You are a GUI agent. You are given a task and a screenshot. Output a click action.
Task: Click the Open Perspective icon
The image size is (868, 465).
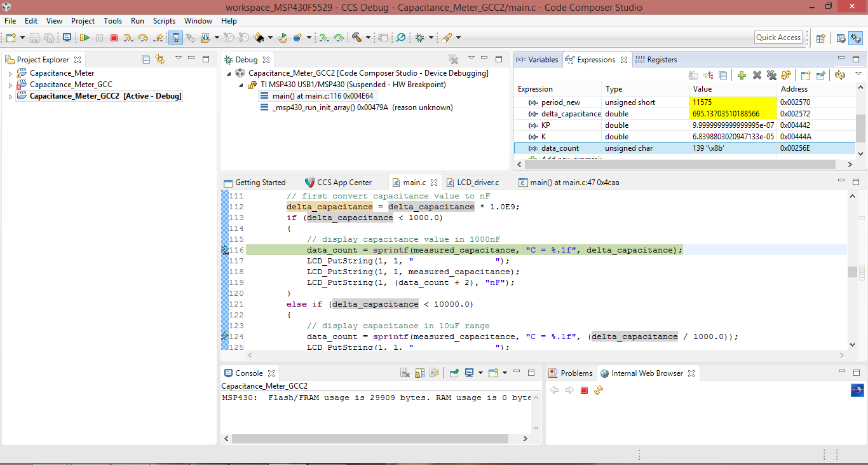tap(820, 38)
